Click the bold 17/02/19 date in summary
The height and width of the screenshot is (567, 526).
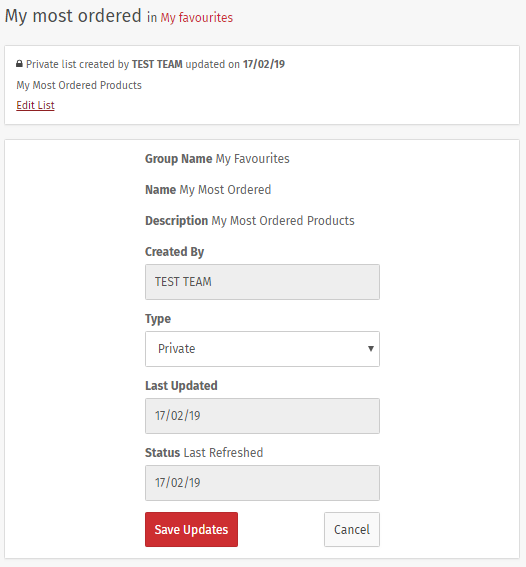click(264, 64)
